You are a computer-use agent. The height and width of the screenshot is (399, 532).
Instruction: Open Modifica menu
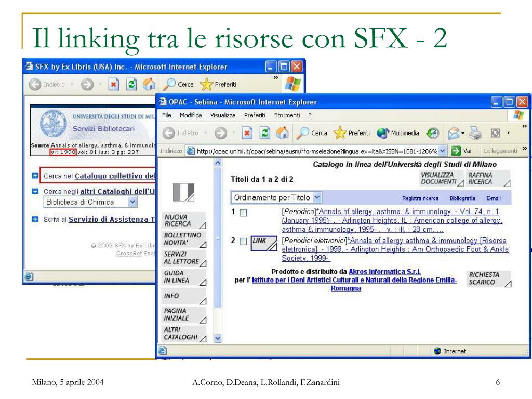[191, 115]
